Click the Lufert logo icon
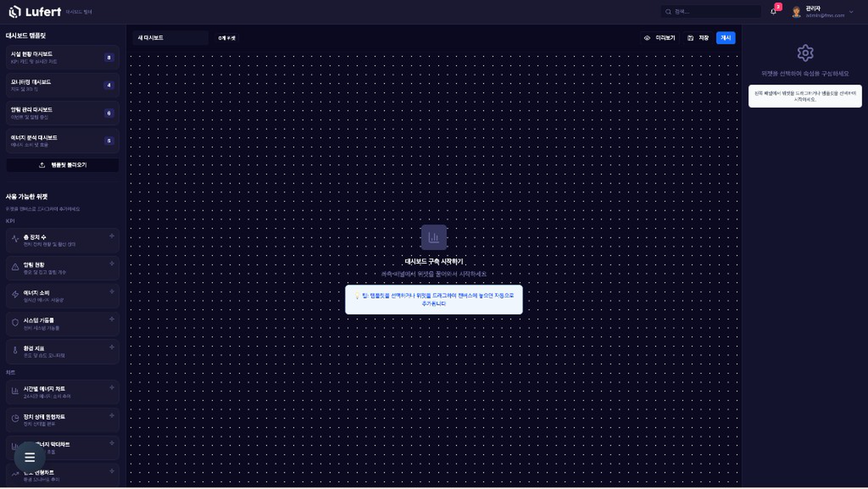868x489 pixels. point(15,12)
